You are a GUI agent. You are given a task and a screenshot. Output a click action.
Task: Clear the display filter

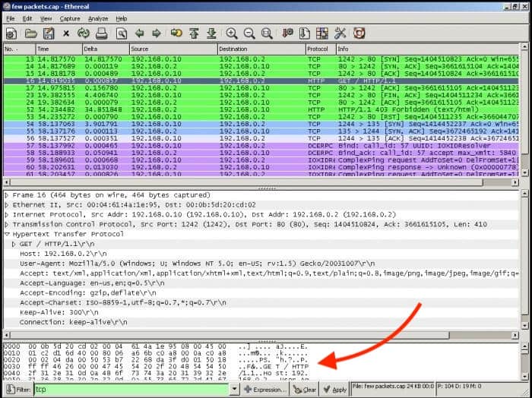(304, 390)
